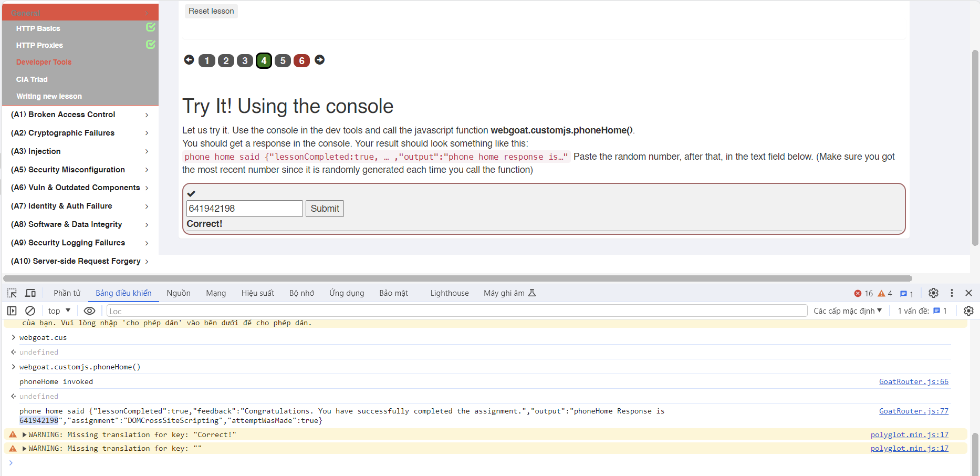Go to previous lesson page arrow

point(189,60)
